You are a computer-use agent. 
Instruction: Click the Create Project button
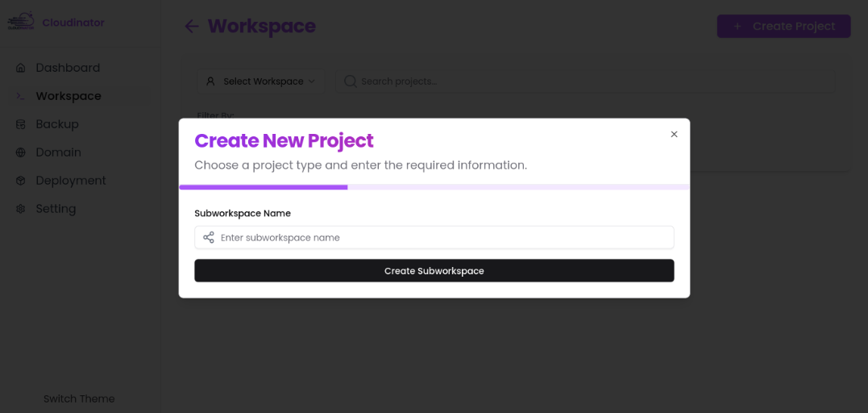pos(783,26)
